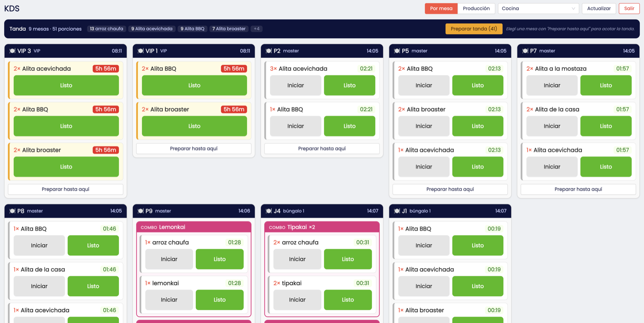This screenshot has height=323, width=644.
Task: Click the plate icon beside table J1
Action: [x=397, y=211]
